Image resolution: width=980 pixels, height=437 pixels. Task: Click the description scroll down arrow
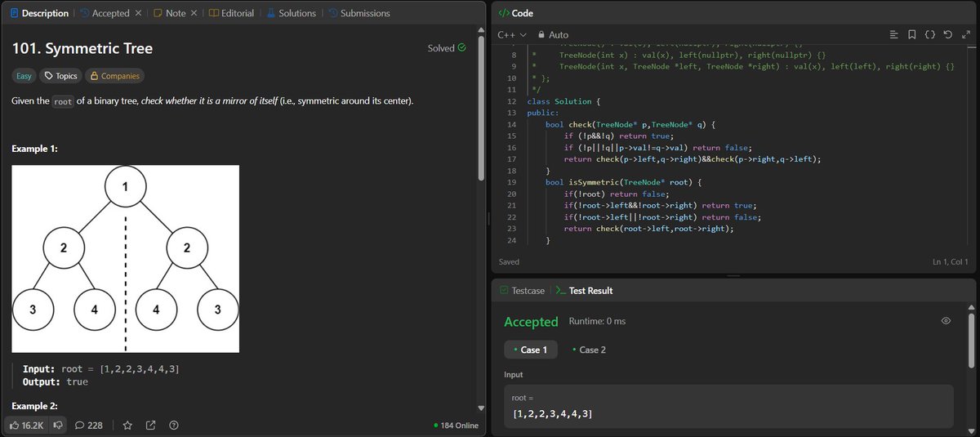pos(480,408)
